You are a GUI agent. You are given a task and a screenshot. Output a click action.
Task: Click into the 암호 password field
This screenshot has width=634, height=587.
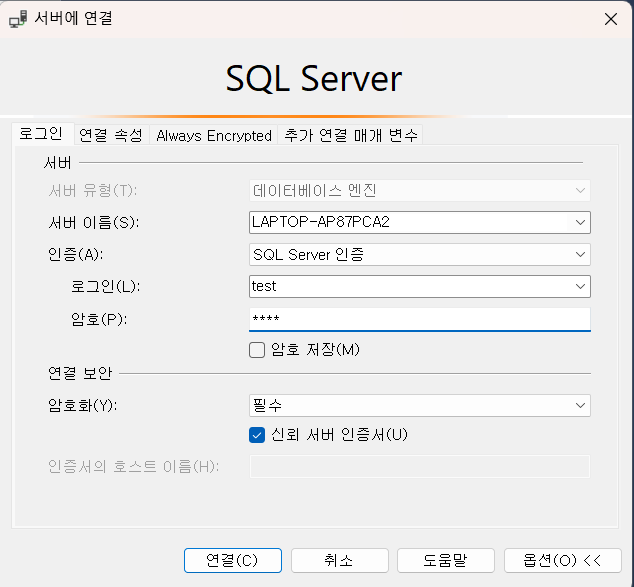tap(420, 319)
